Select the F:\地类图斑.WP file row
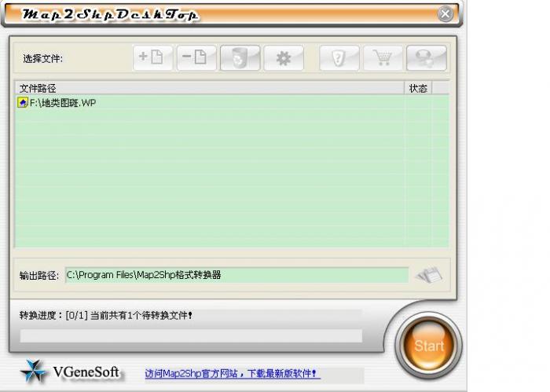Screen dimensions: 550x392 click(157, 103)
